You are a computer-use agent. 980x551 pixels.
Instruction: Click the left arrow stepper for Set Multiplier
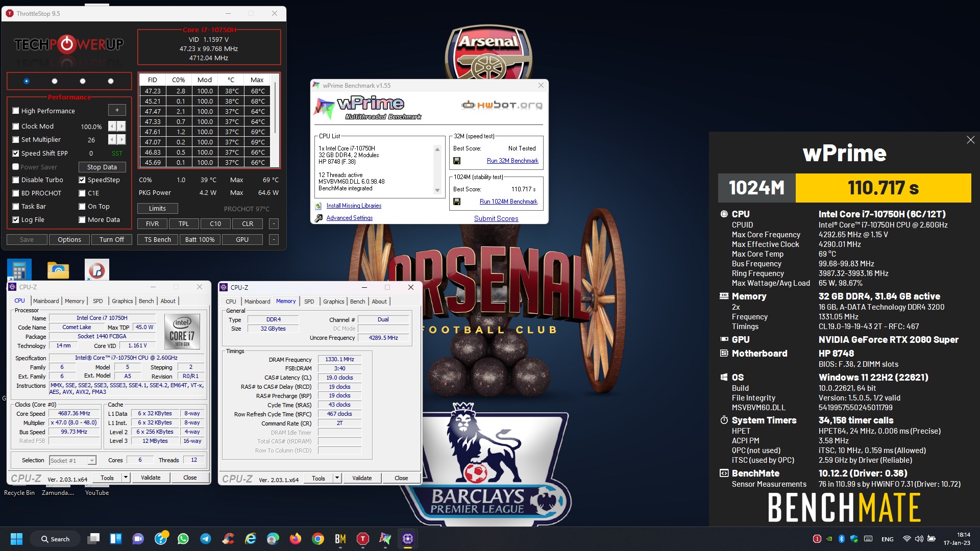112,139
